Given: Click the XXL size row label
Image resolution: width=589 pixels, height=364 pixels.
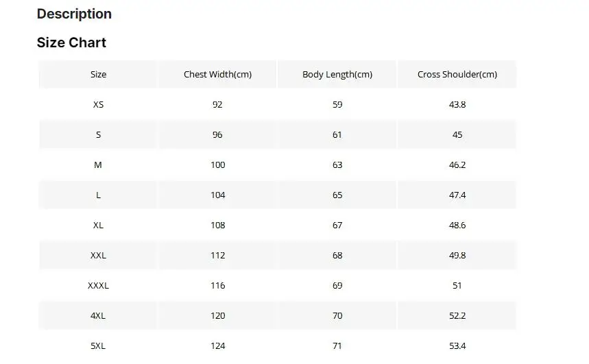Looking at the screenshot, I should tap(98, 256).
